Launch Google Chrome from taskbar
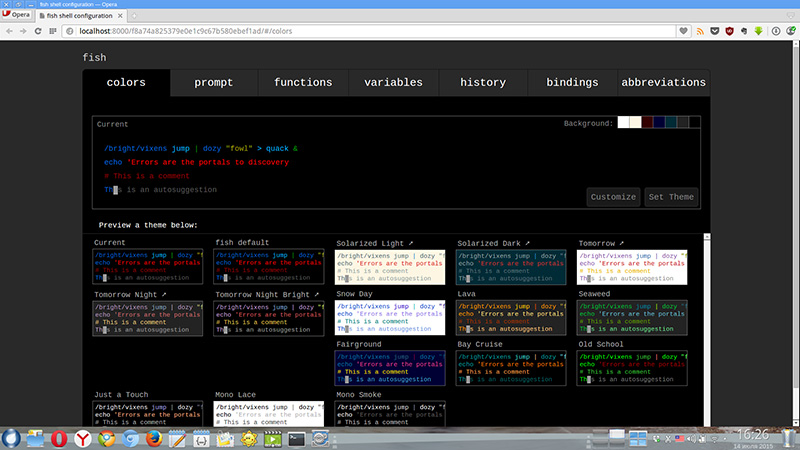 click(107, 439)
